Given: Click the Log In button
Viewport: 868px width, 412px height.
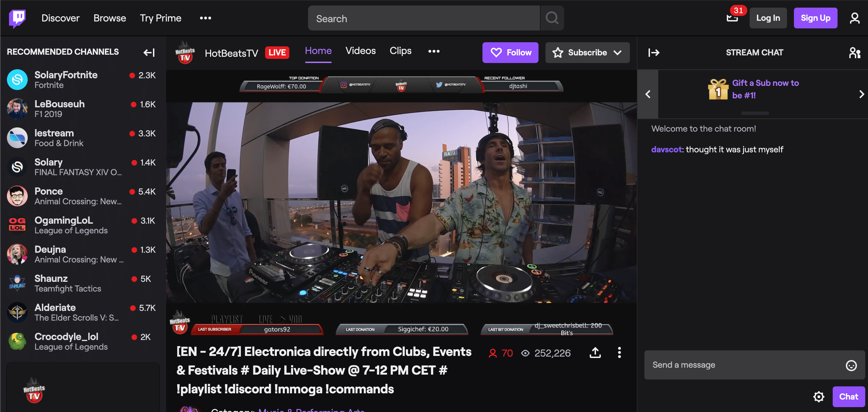Looking at the screenshot, I should click(768, 18).
